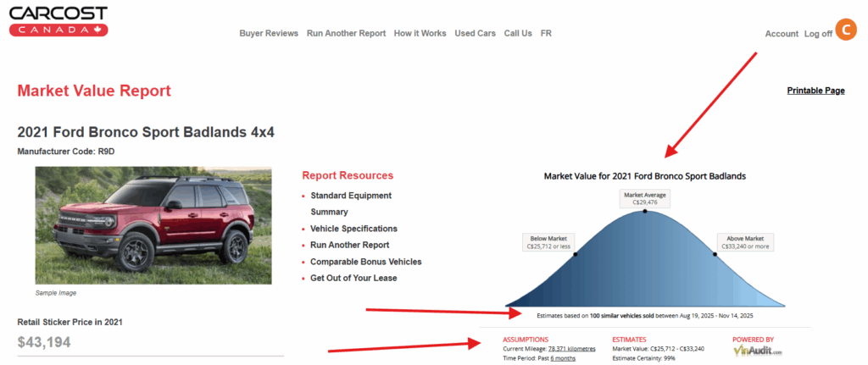Open Standard Equipment Summary resource

click(351, 203)
